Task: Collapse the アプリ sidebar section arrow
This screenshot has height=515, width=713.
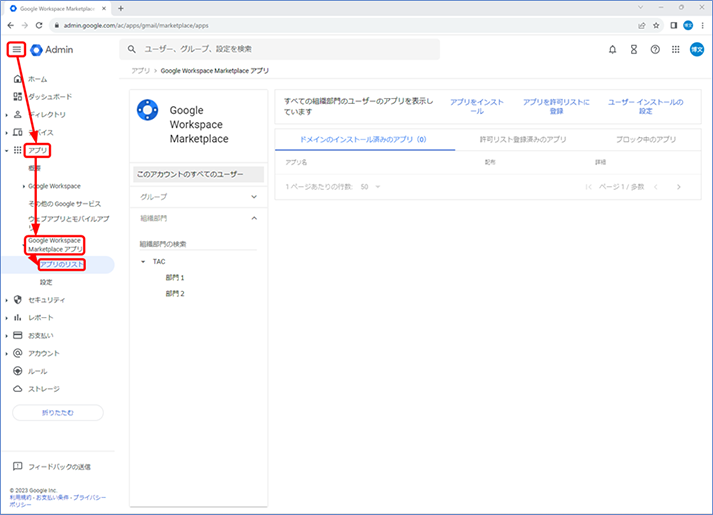Action: (x=6, y=150)
